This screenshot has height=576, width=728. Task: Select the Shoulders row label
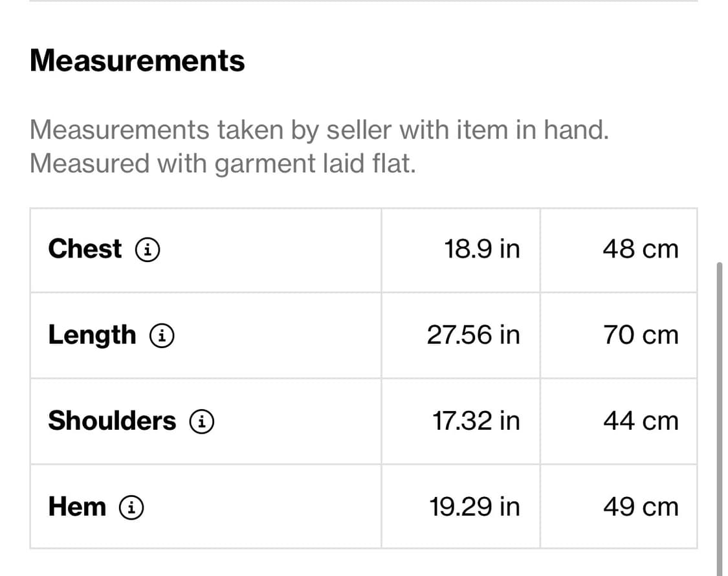click(112, 421)
